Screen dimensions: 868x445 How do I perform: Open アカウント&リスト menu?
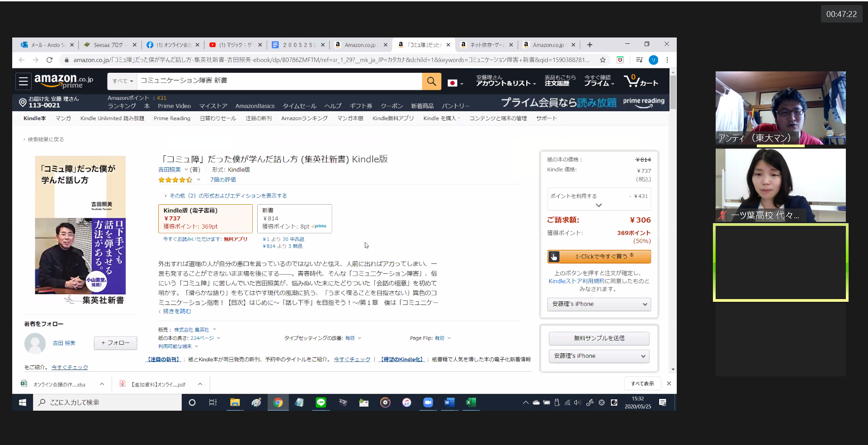tap(506, 81)
